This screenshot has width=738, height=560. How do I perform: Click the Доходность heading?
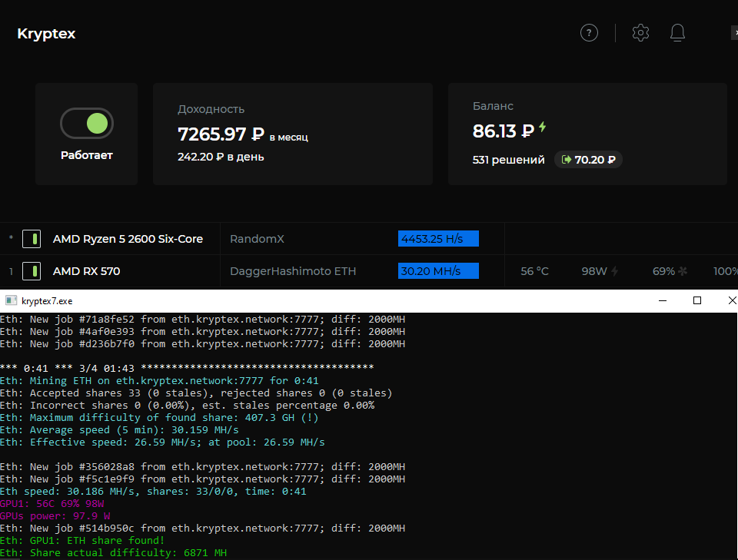pyautogui.click(x=211, y=109)
